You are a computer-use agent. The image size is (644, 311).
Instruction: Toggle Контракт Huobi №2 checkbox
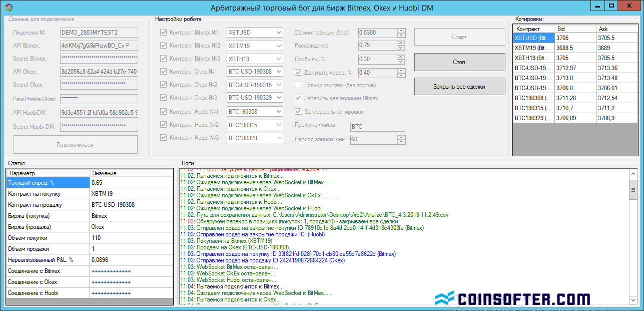pos(163,124)
